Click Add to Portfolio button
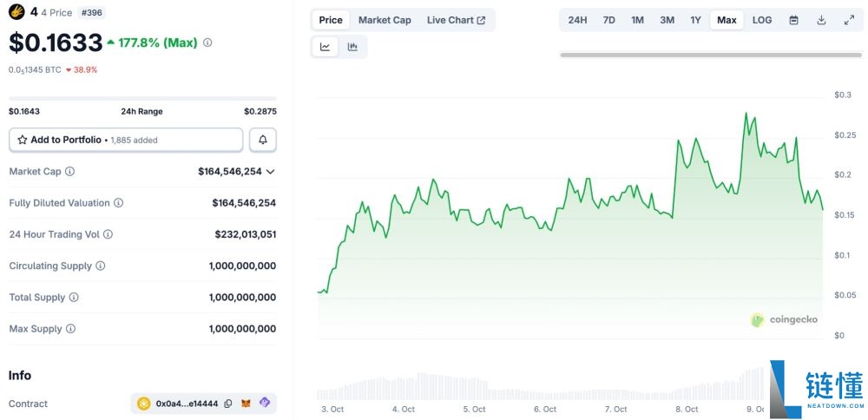This screenshot has height=420, width=868. 126,140
